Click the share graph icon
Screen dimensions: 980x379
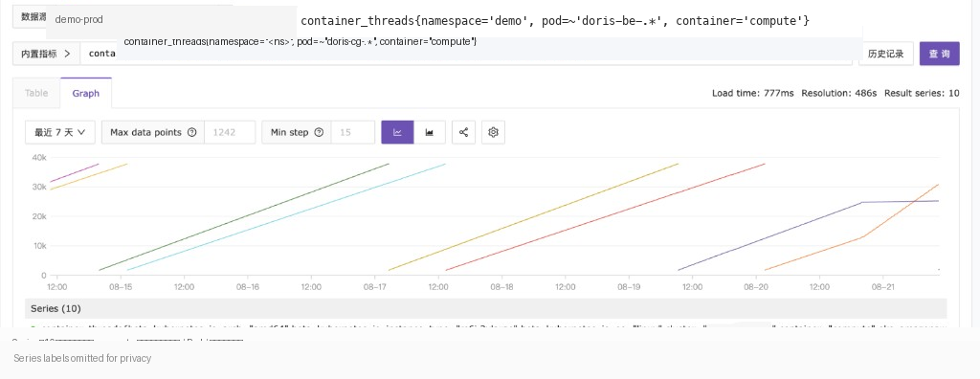(463, 132)
